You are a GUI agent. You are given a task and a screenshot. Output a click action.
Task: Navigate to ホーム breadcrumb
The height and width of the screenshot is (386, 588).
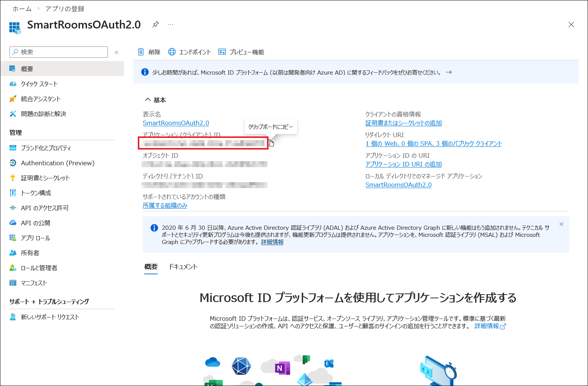[x=22, y=9]
